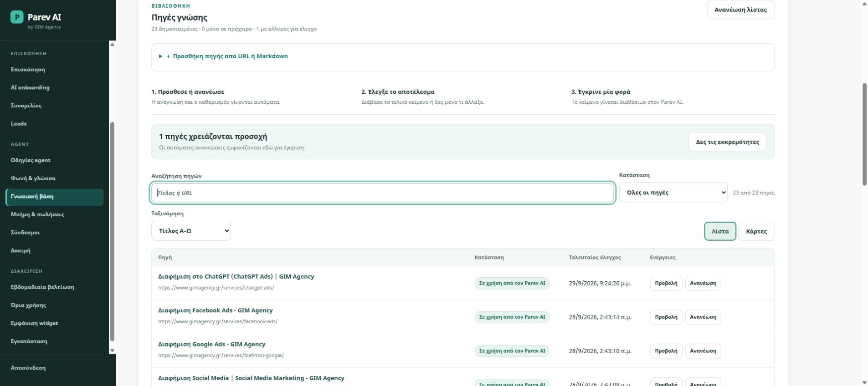Image resolution: width=868 pixels, height=386 pixels.
Task: Click the Διαφήμιση στο ChatGPT source title
Action: click(x=236, y=277)
